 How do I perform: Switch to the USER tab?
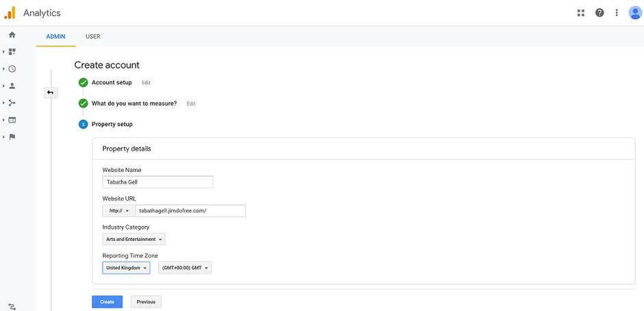pyautogui.click(x=92, y=36)
